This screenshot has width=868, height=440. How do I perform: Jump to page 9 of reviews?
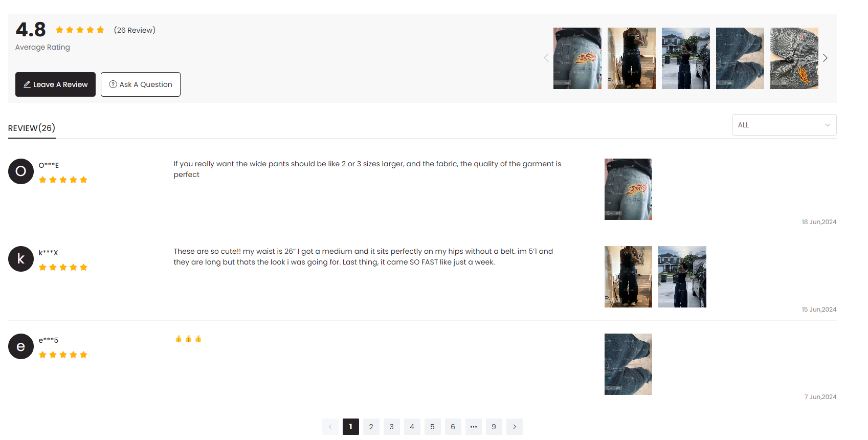[x=494, y=427]
